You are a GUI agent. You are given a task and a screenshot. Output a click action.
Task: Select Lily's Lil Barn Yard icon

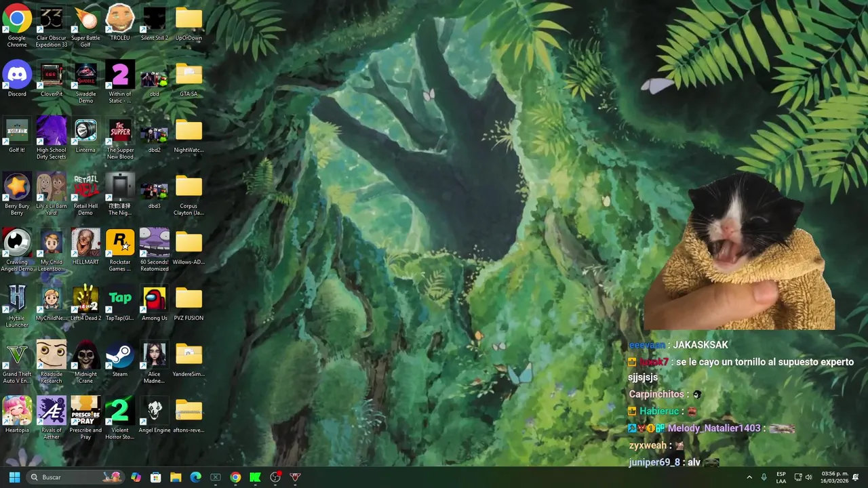coord(52,195)
